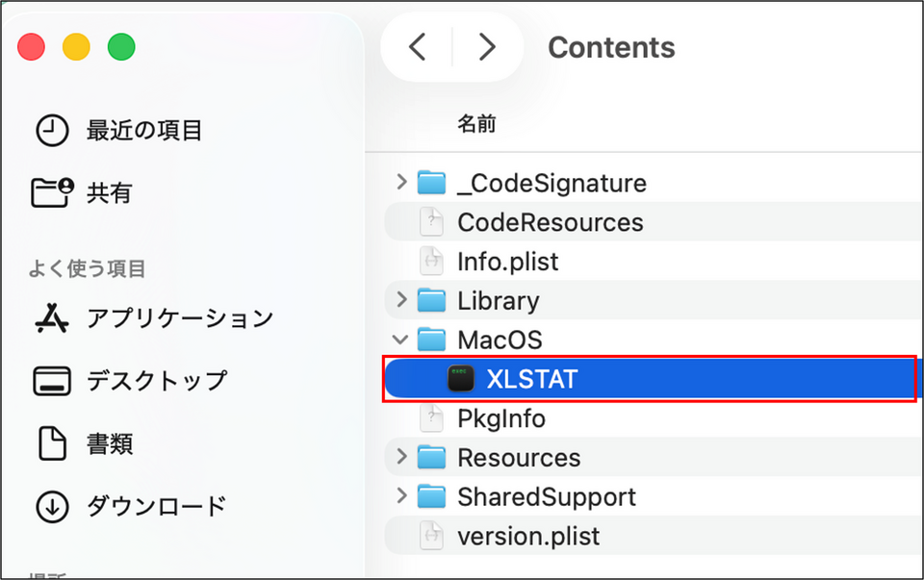Click the Info.plist file icon
The image size is (924, 580).
click(432, 262)
